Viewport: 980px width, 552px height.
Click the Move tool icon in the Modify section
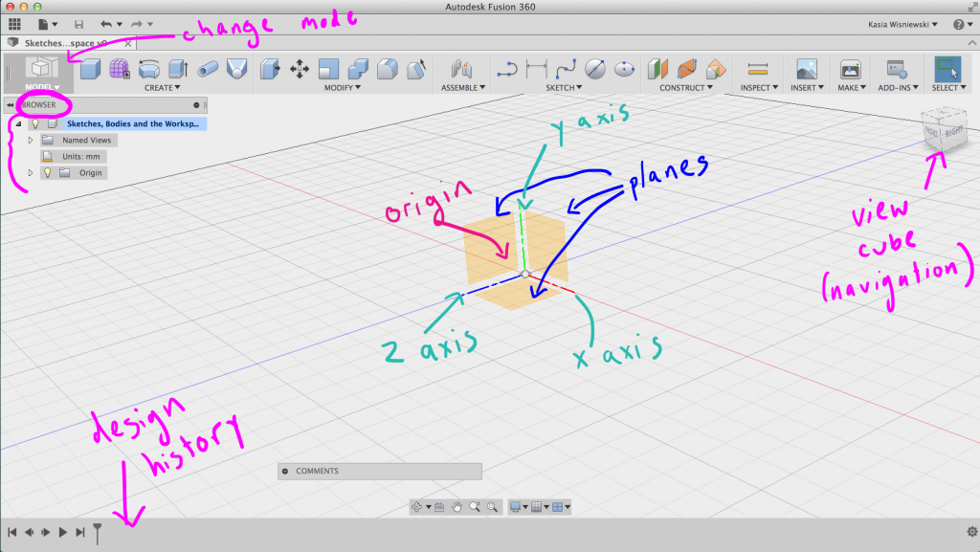[x=299, y=69]
